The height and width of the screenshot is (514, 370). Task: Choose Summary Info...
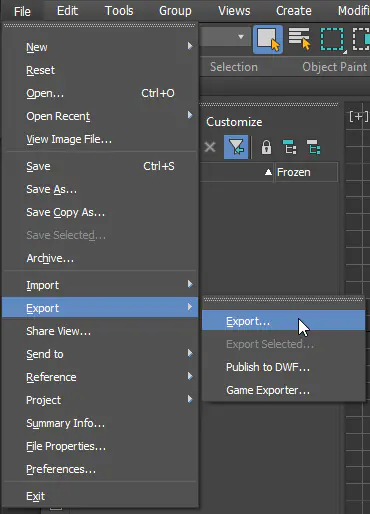click(100, 423)
